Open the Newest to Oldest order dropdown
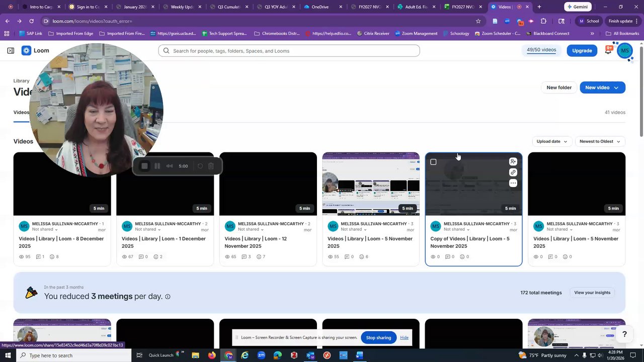Screen dimensions: 644x362 tap(600, 141)
